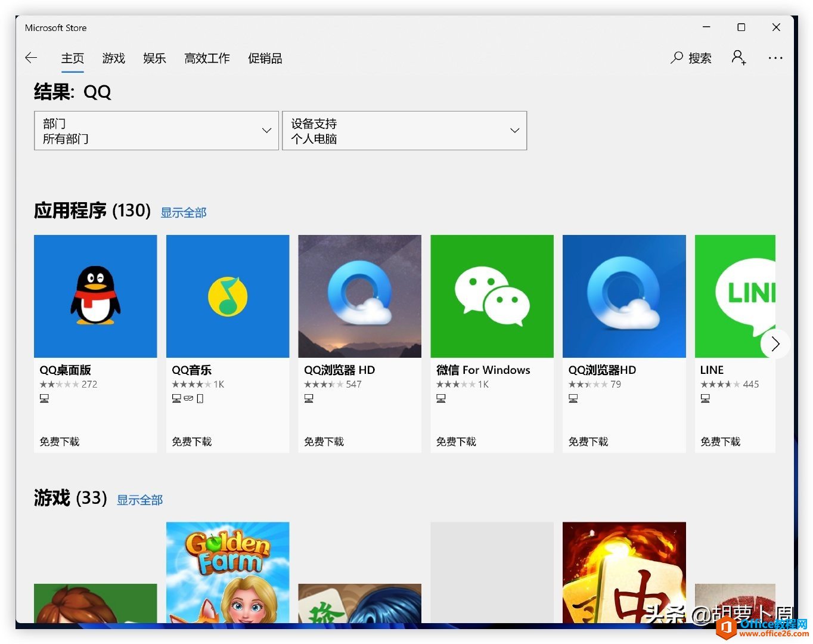Open the search (搜索) box
The height and width of the screenshot is (644, 813).
tap(691, 58)
